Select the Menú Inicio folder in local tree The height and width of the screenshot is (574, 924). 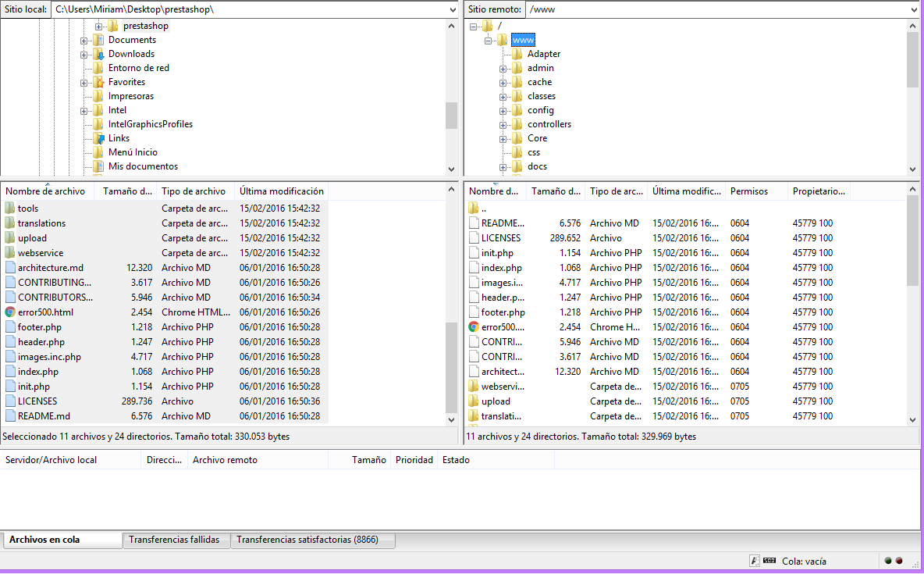133,152
